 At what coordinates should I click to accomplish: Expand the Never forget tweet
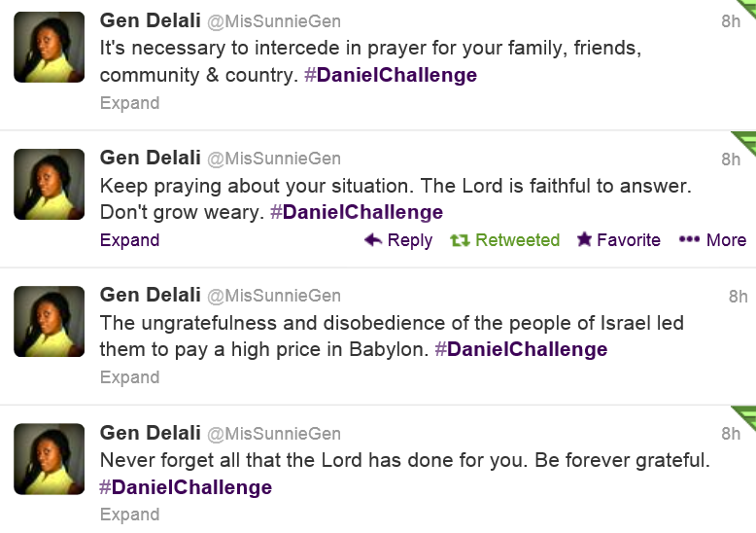pos(129,515)
